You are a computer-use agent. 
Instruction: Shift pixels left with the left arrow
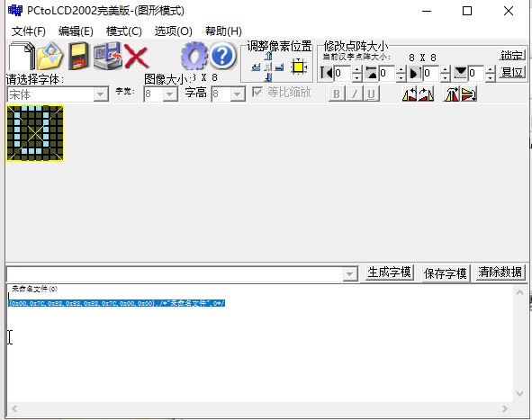pyautogui.click(x=257, y=67)
